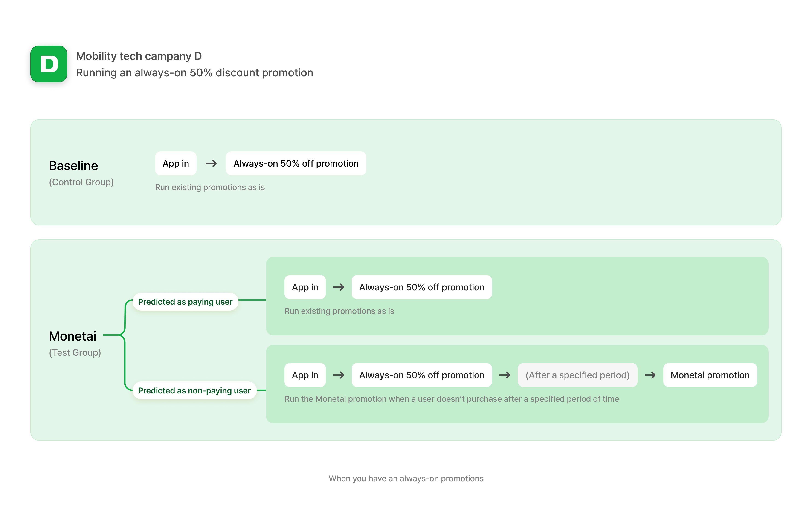Click the arrow after App in, non-paying row

click(339, 375)
